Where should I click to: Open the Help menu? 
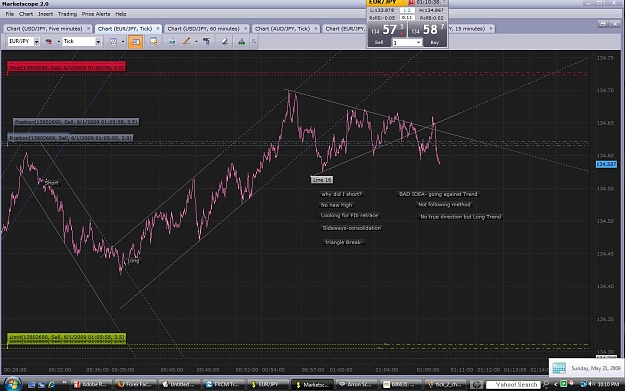coord(121,14)
